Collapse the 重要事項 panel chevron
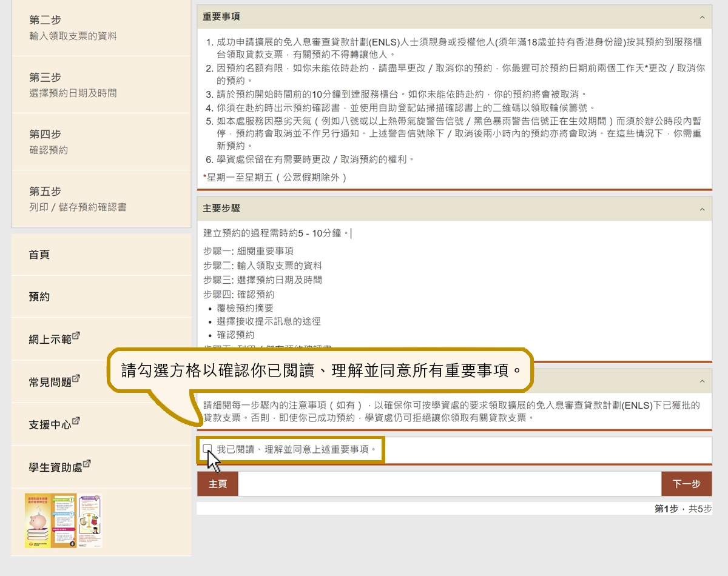Screen dimensions: 728x576 [x=702, y=18]
